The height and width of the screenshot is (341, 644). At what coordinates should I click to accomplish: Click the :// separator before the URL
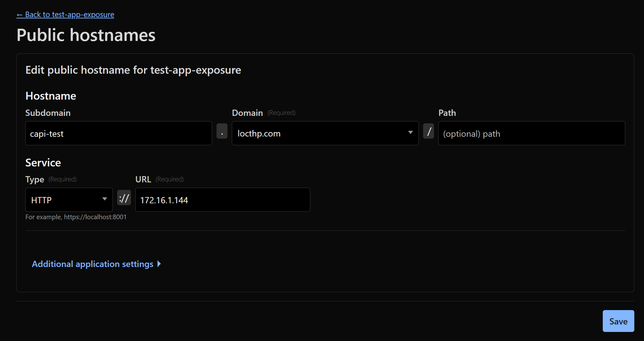point(124,198)
